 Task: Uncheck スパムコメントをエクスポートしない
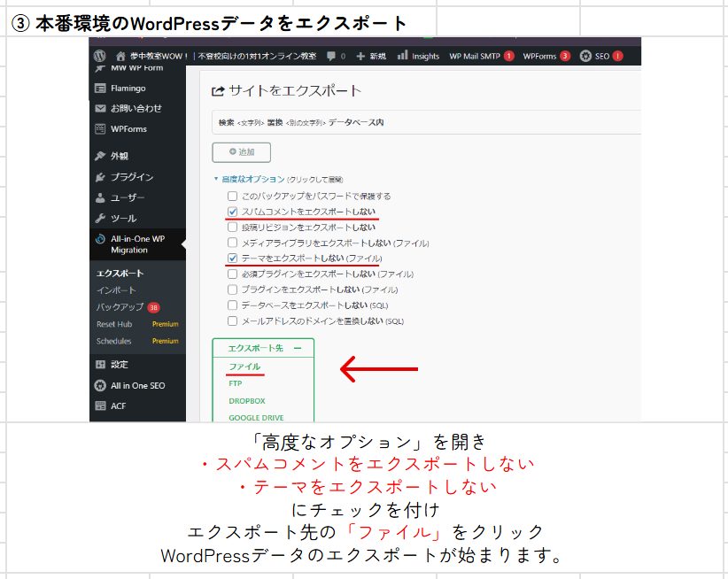(231, 212)
